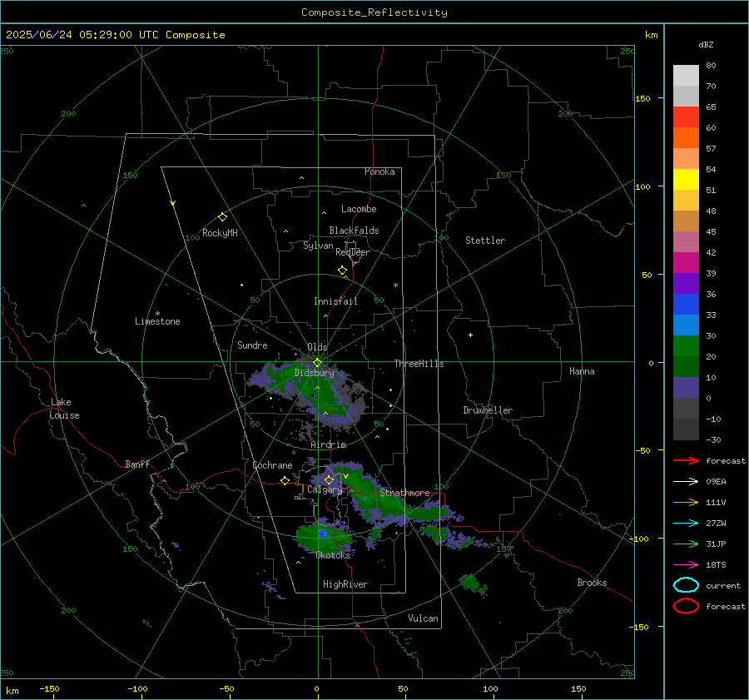
Task: Click the Sylvan label
Action: [x=318, y=246]
